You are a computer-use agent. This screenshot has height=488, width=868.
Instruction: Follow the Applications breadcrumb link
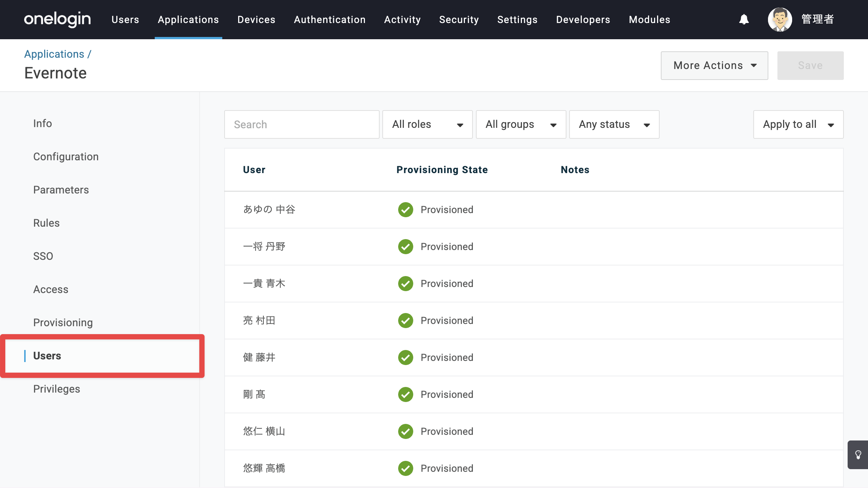tap(54, 54)
